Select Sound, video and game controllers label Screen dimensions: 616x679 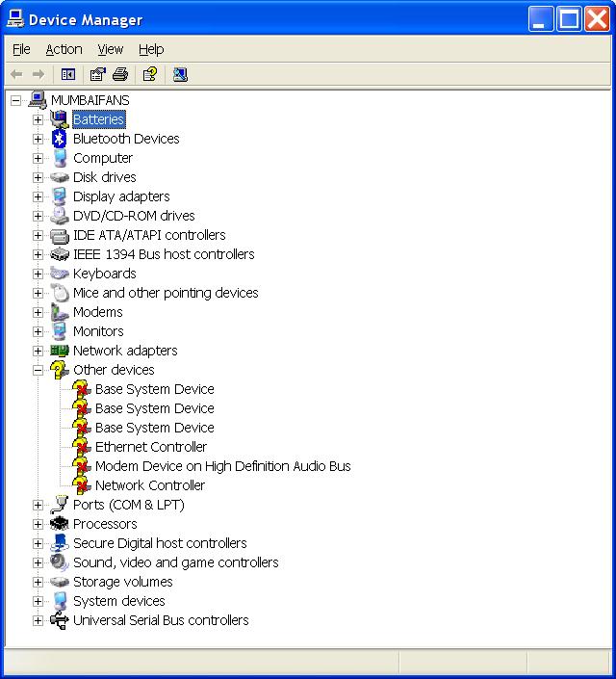click(x=176, y=562)
